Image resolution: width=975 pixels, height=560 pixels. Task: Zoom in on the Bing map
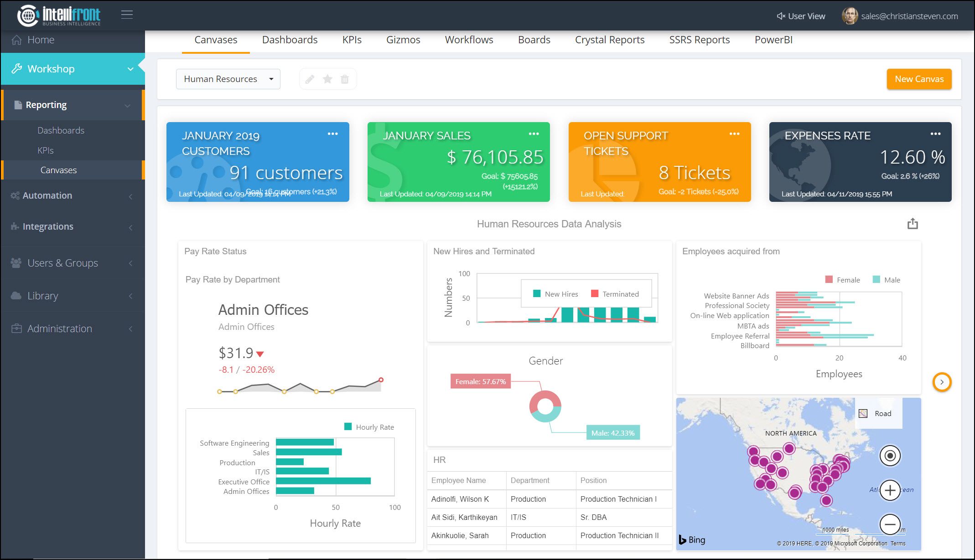pyautogui.click(x=890, y=491)
